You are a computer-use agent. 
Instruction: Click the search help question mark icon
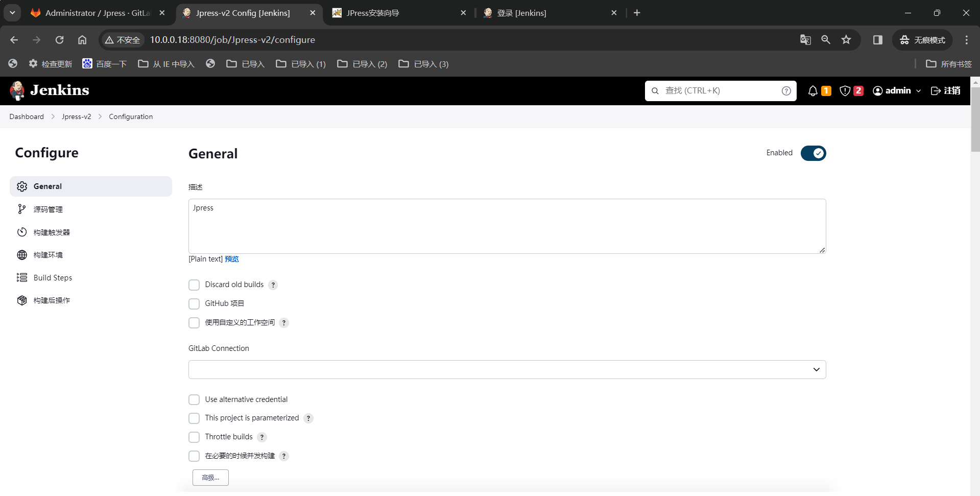coord(786,91)
